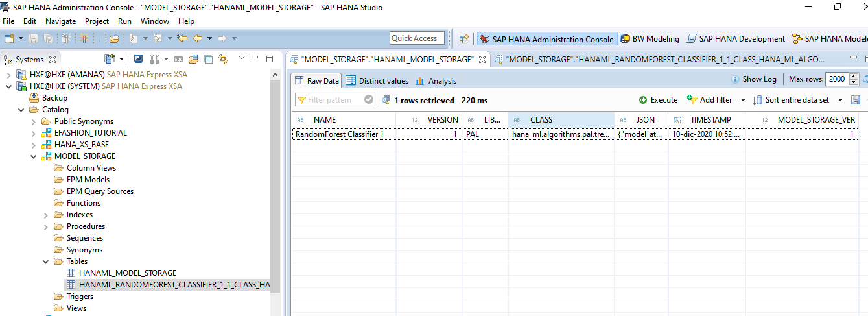Click the Max rows field
This screenshot has width=868, height=316.
[836, 80]
